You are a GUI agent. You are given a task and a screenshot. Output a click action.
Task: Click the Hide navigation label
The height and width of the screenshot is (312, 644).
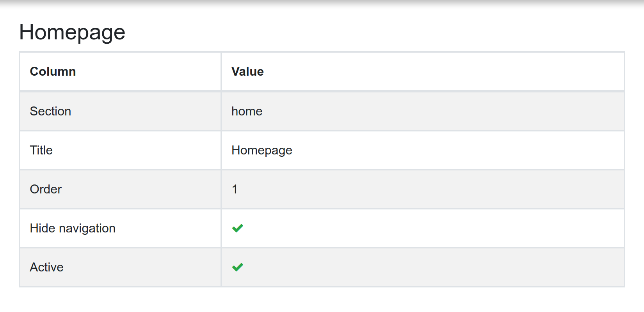coord(73,228)
